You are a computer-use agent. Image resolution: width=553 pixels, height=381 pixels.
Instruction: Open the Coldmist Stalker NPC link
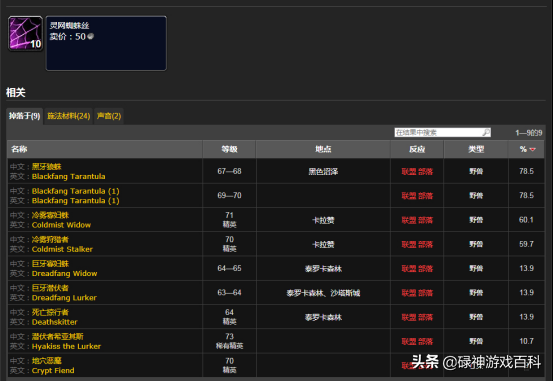[62, 249]
